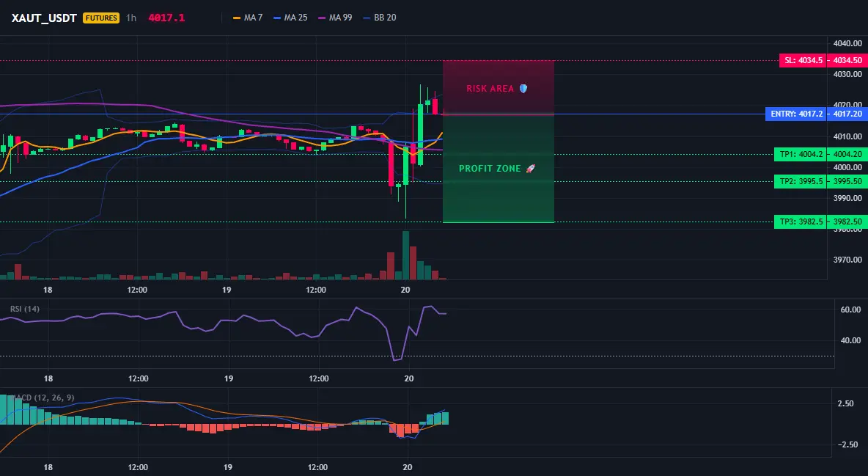Select the SL: 4034.5 stop-loss label
This screenshot has width=868, height=476.
[x=803, y=60]
